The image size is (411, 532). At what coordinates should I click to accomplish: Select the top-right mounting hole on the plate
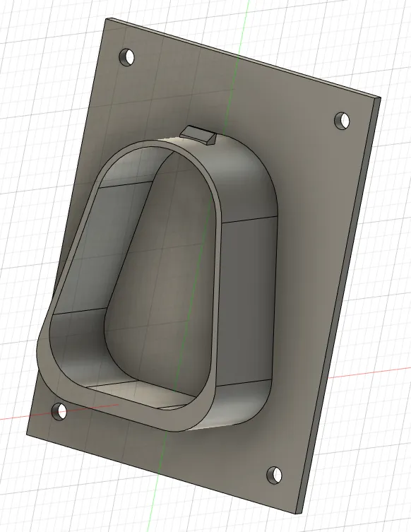[342, 120]
